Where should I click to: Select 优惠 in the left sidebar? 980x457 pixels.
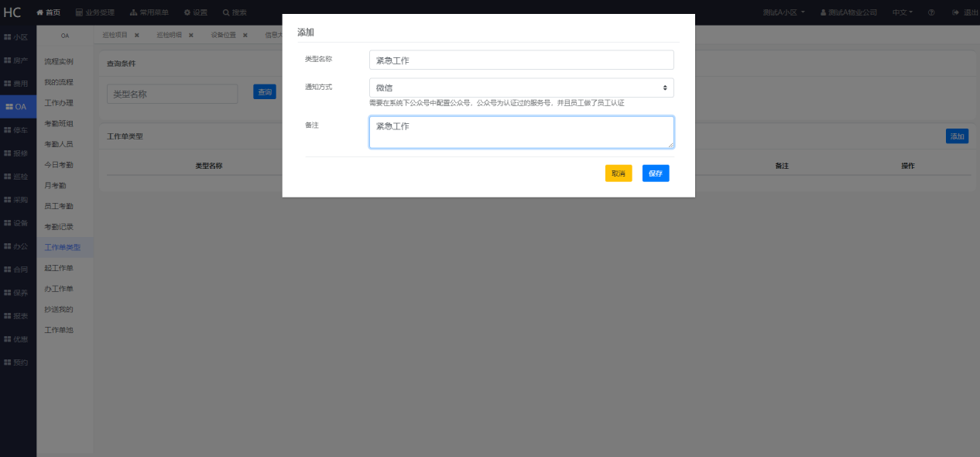pyautogui.click(x=18, y=339)
